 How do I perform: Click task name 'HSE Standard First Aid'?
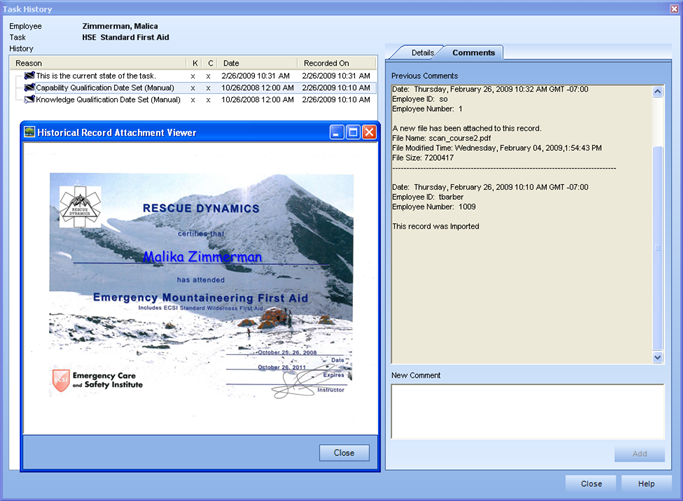pyautogui.click(x=125, y=37)
